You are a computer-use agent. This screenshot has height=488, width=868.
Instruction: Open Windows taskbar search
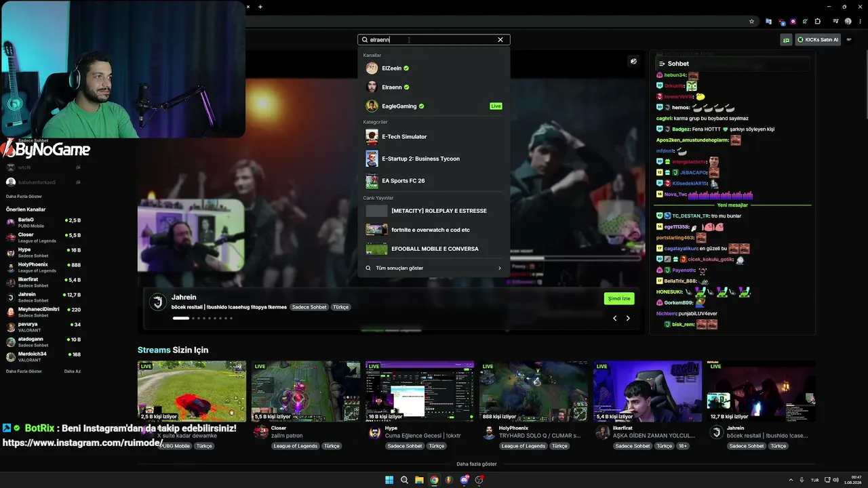[x=404, y=480]
